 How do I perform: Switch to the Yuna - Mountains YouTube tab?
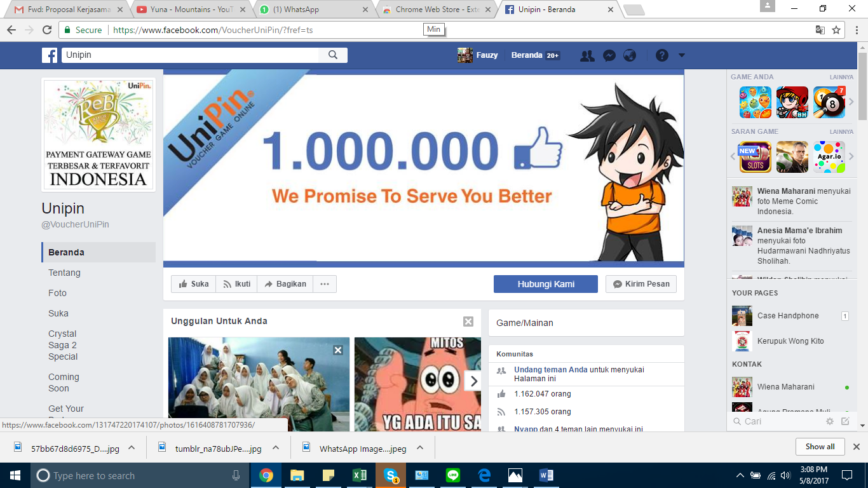tap(191, 10)
